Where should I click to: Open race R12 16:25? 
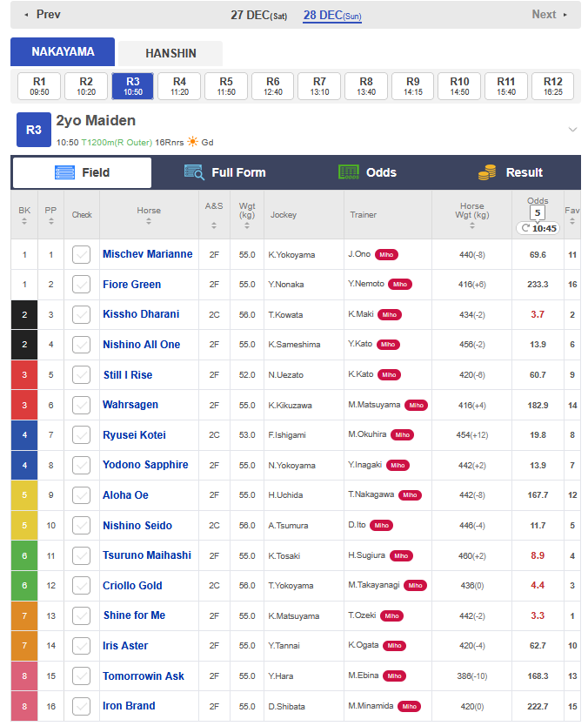point(553,86)
